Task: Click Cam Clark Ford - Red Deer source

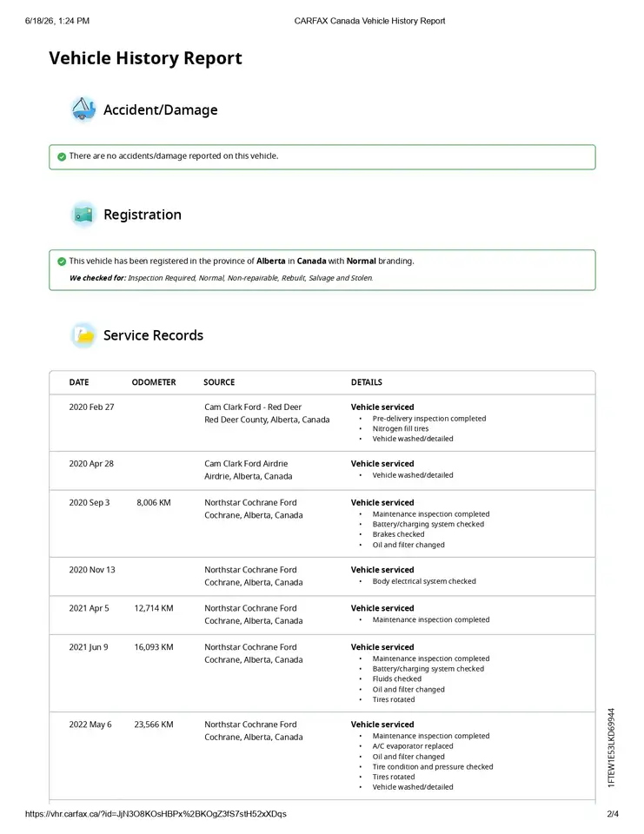Action: pos(253,407)
